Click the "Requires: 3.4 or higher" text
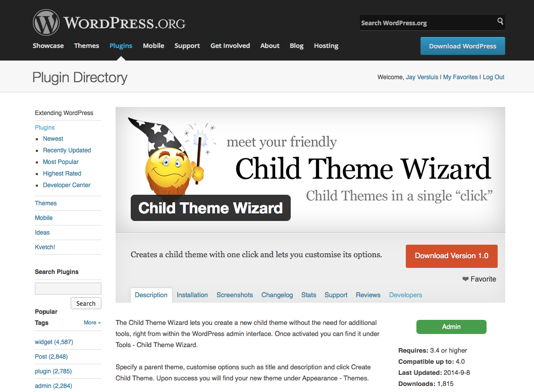Viewport: 534px width, 392px height. coord(433,351)
